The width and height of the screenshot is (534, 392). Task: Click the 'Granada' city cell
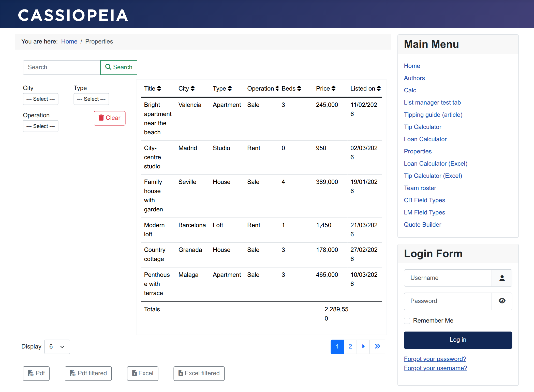[190, 250]
